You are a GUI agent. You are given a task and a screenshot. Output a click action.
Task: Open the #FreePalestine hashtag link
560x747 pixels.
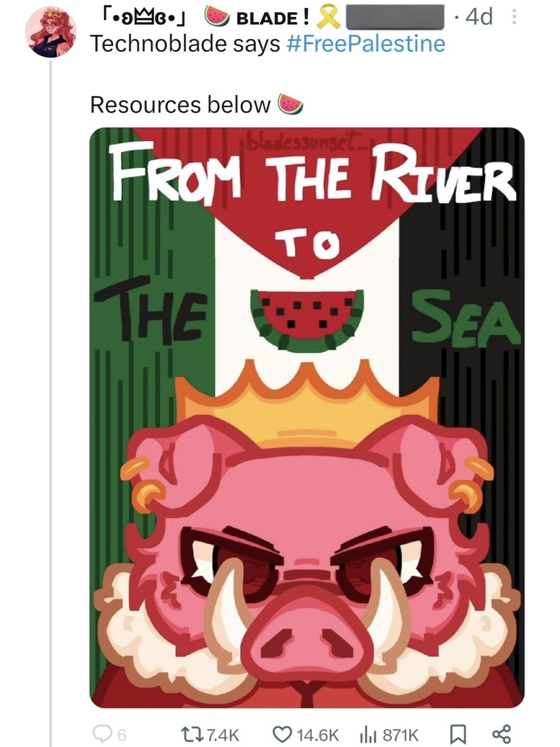(366, 44)
